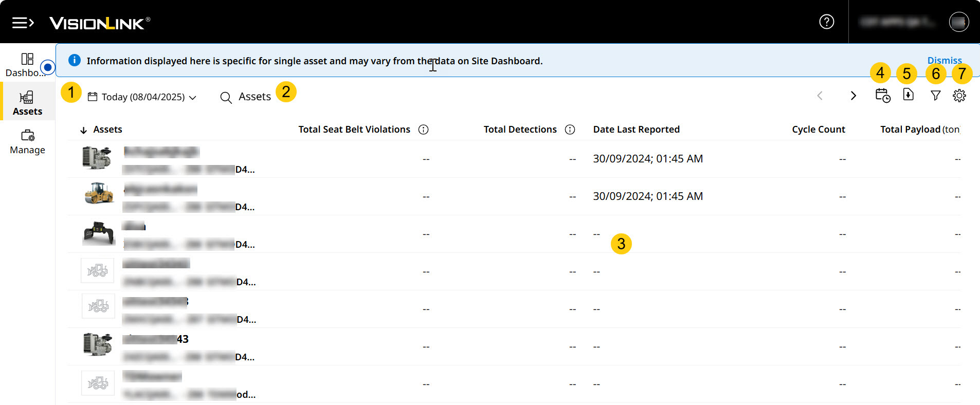Open the filter funnel icon

coord(935,96)
